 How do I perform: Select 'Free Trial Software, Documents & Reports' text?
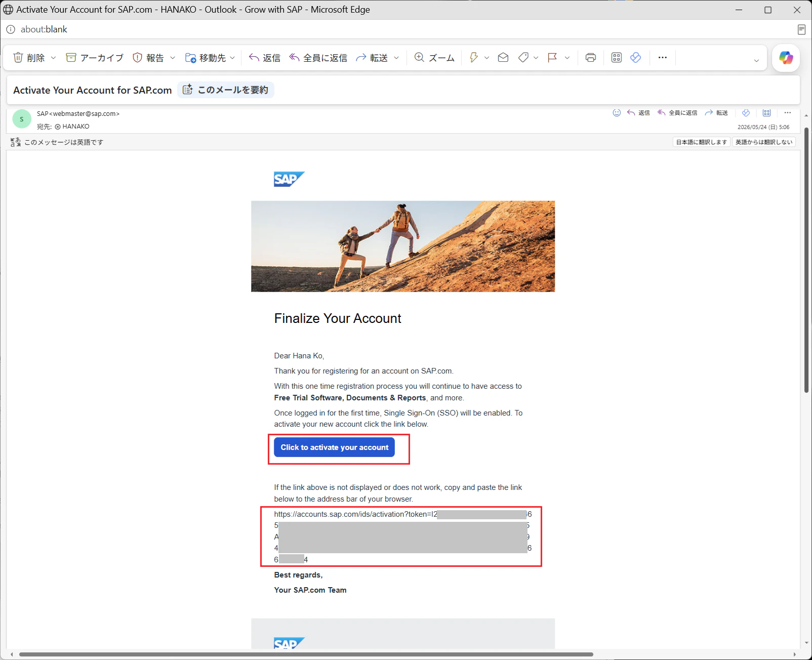point(350,398)
